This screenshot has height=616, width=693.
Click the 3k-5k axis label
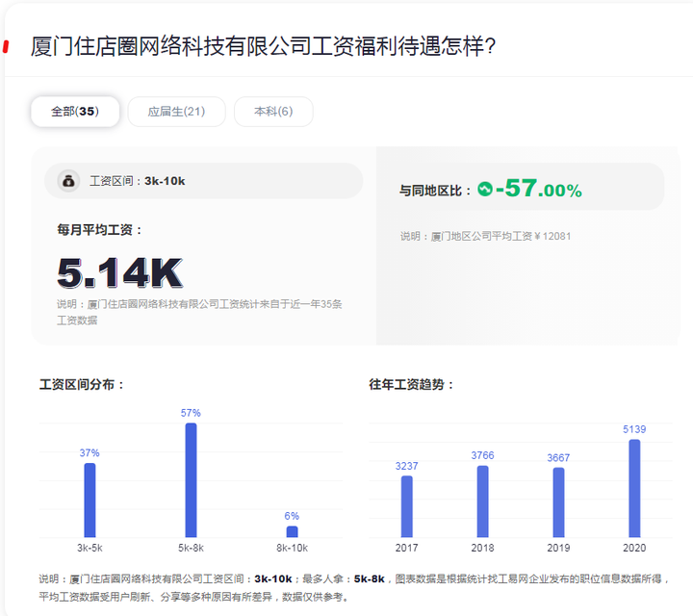pyautogui.click(x=90, y=548)
